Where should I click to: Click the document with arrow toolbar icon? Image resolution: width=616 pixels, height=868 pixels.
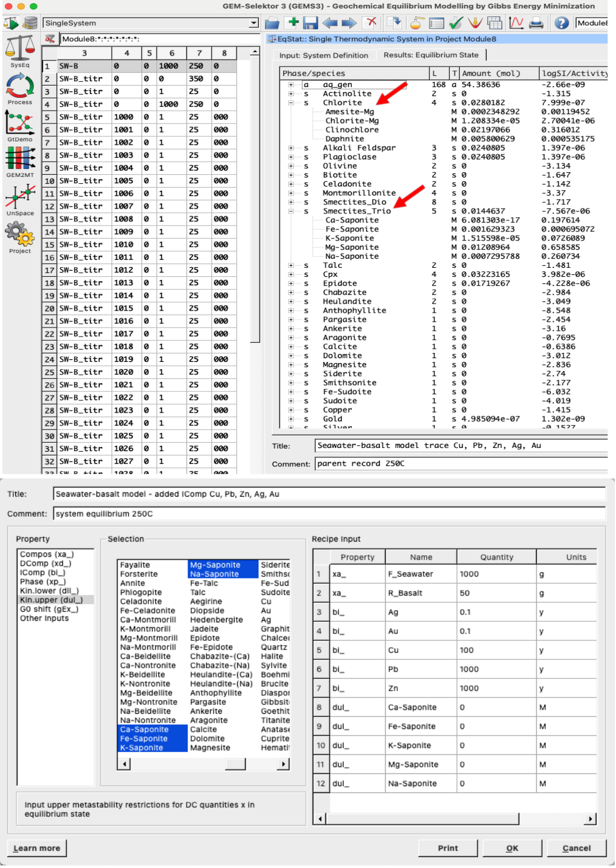pyautogui.click(x=394, y=22)
